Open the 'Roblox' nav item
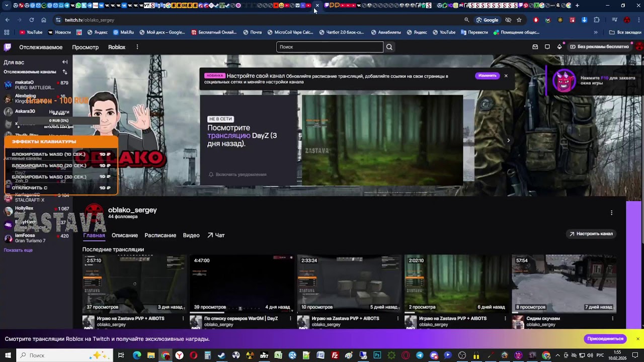Viewport: 644px width, 362px height. click(x=117, y=47)
